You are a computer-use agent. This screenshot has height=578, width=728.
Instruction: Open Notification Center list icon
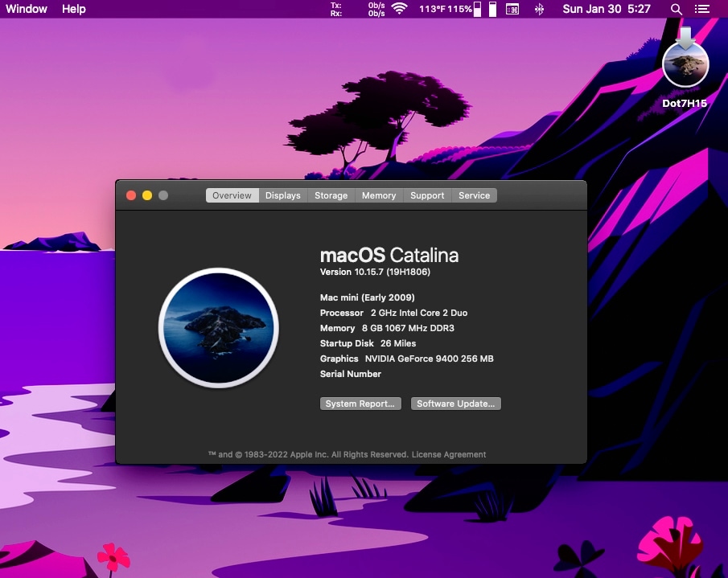click(702, 10)
